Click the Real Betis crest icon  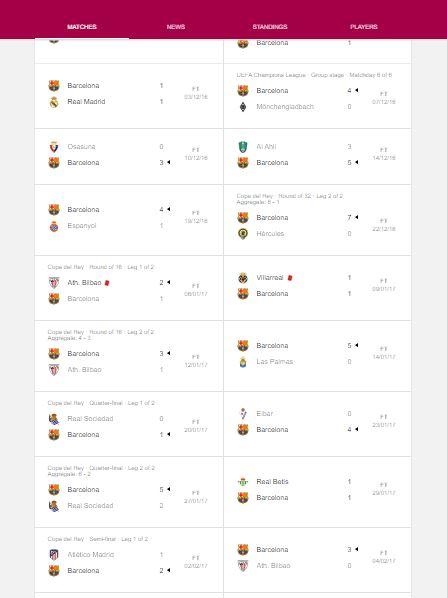tap(243, 482)
